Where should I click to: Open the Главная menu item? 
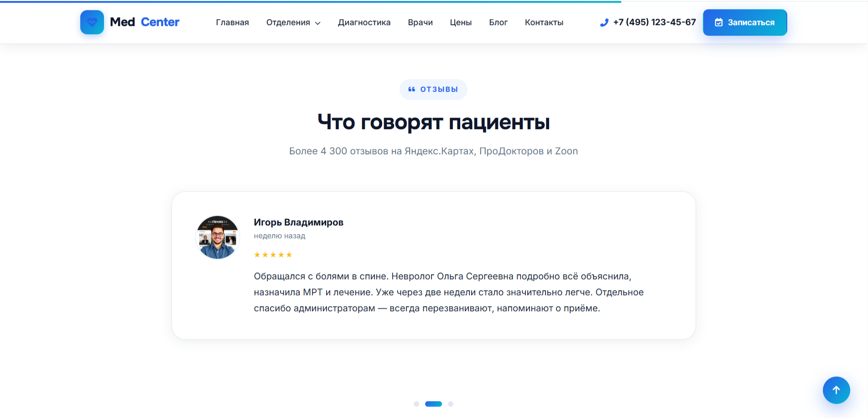click(x=232, y=22)
